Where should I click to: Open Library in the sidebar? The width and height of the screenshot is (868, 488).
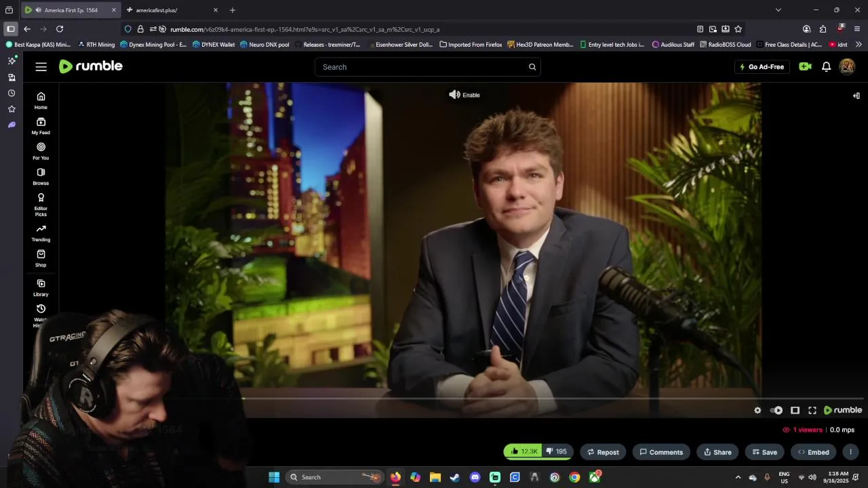(41, 288)
